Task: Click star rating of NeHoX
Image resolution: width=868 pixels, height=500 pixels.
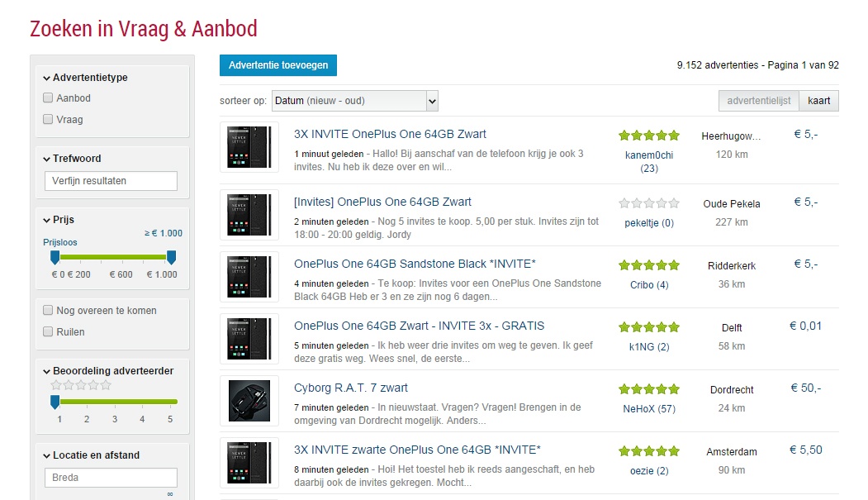Action: tap(649, 389)
